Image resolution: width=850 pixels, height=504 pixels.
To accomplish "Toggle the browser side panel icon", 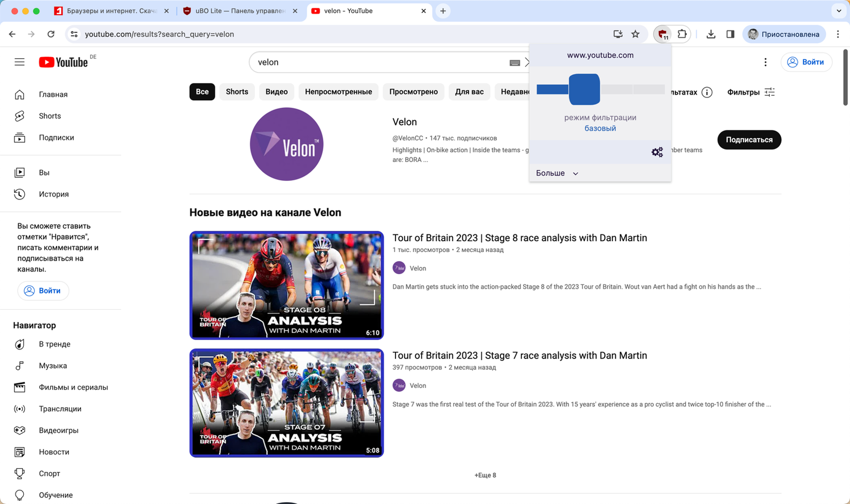I will click(730, 34).
